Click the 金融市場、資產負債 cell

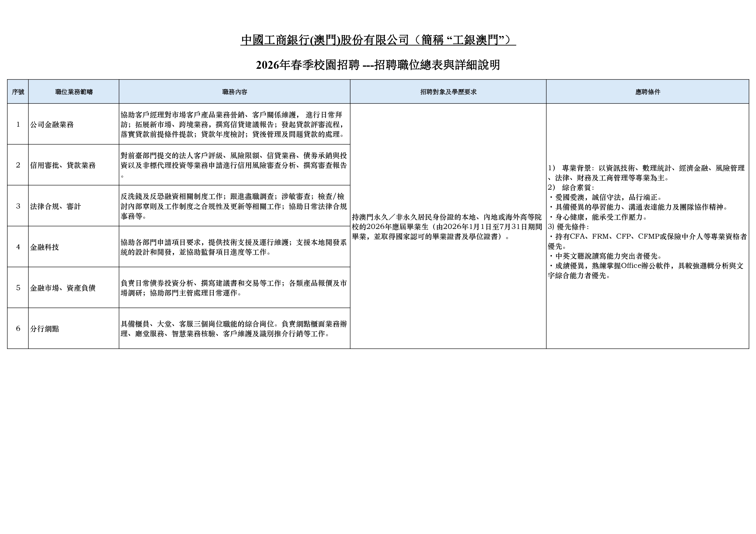pyautogui.click(x=62, y=288)
